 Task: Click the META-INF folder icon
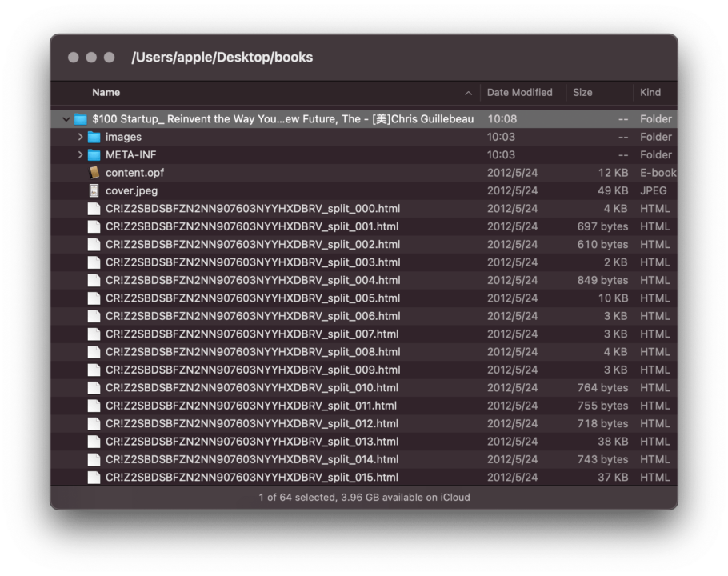pyautogui.click(x=94, y=154)
